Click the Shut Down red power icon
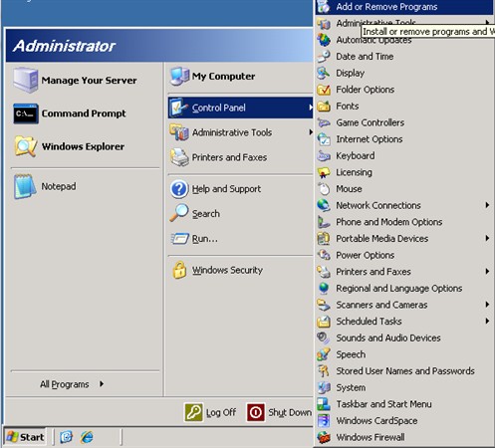The width and height of the screenshot is (495, 448). pyautogui.click(x=255, y=412)
